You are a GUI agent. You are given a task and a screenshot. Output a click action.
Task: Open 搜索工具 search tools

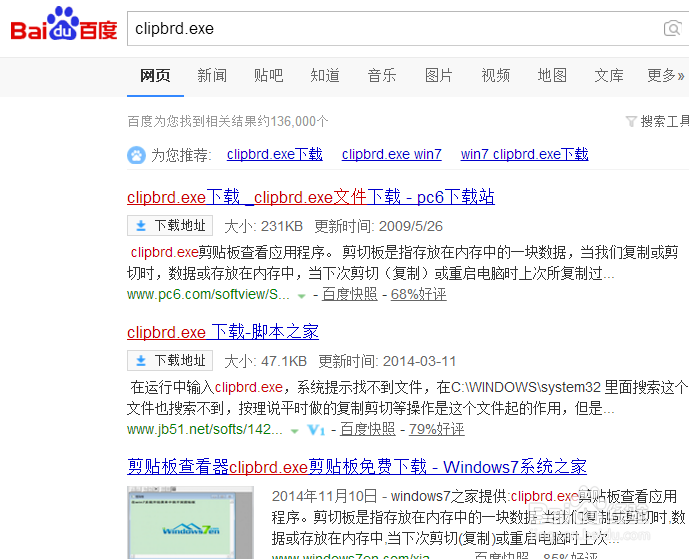coord(664,121)
